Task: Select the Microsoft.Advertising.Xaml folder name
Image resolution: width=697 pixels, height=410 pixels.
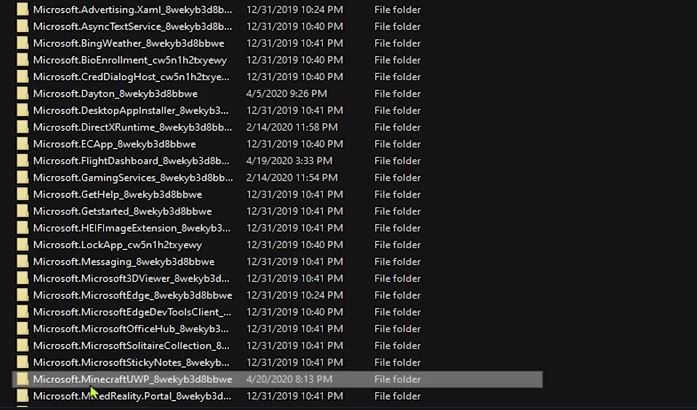Action: (132, 10)
